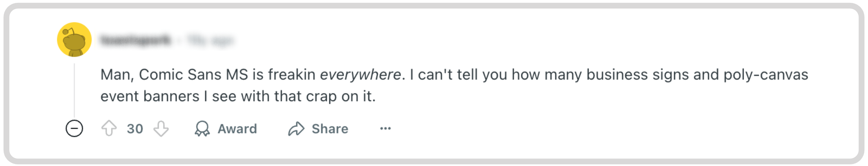Click the vote count showing 30
Screen dimensions: 868x166
(135, 129)
